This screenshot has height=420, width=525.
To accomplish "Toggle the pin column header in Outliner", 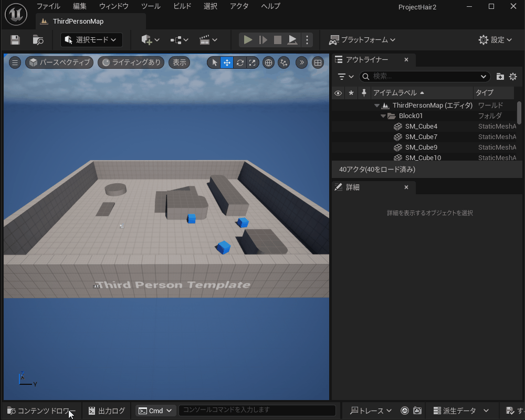I will click(364, 93).
